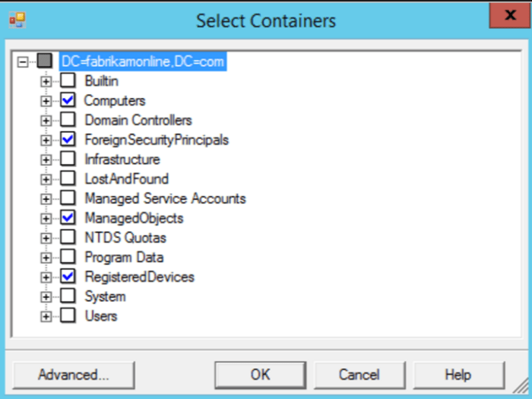Select the Program Data tree item
532x399 pixels.
[124, 258]
